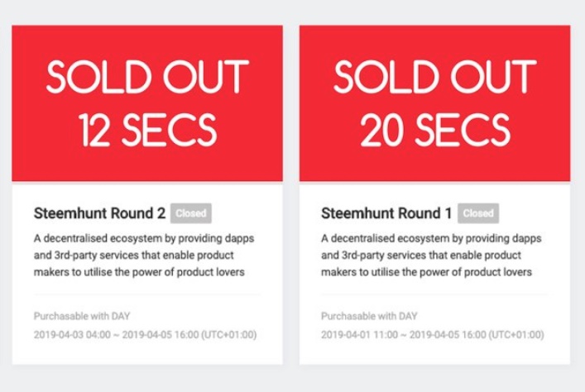
Task: Click the '20 SECS' text in red banner
Action: 434,130
